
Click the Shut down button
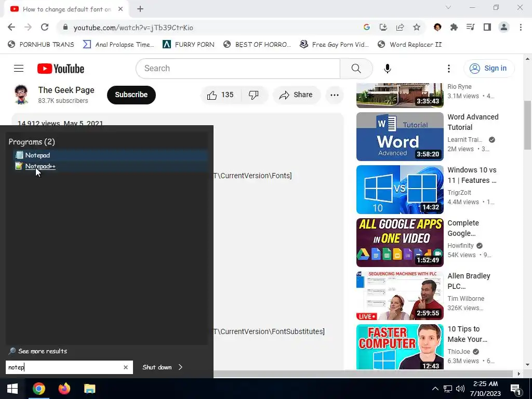(157, 367)
